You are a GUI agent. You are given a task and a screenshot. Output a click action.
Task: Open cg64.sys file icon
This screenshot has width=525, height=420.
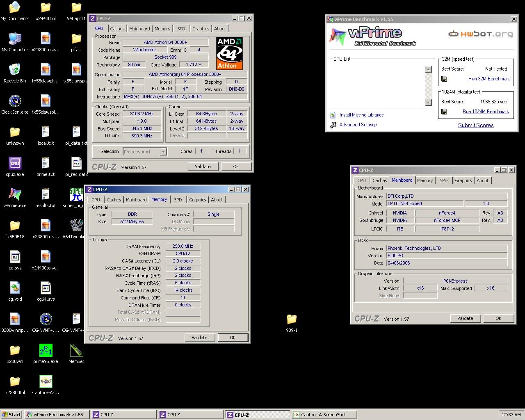coord(46,288)
